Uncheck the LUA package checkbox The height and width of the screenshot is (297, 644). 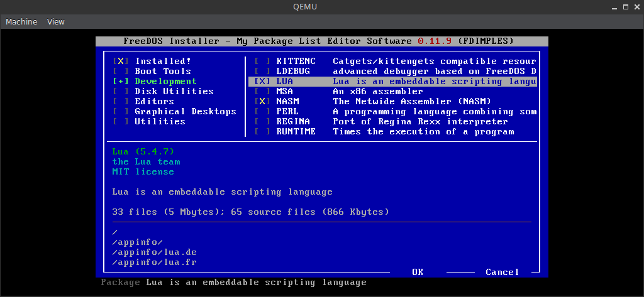[x=262, y=81]
